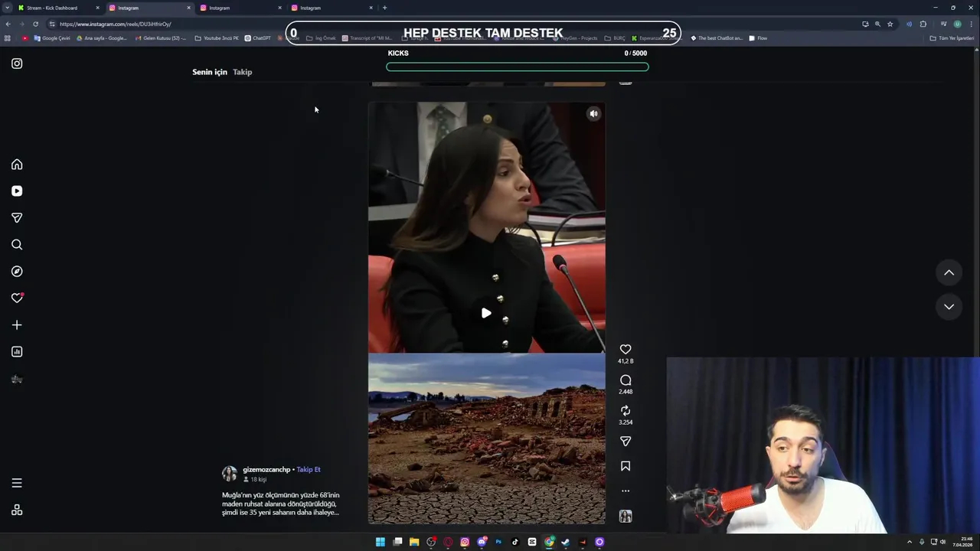Screen dimensions: 980x551
Task: Open Windows Start menu
Action: click(381, 542)
